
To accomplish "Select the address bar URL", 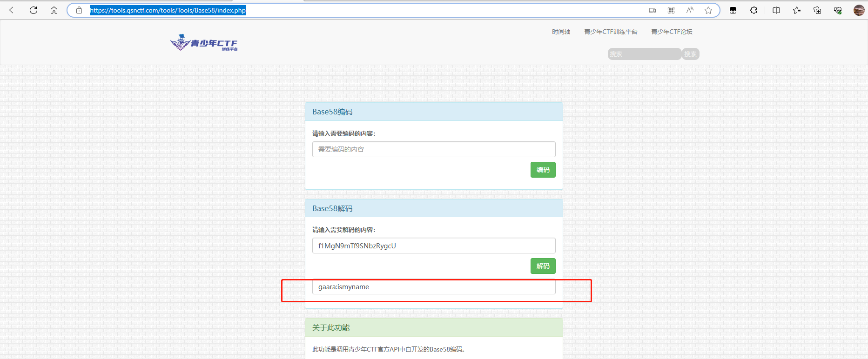I will coord(168,10).
